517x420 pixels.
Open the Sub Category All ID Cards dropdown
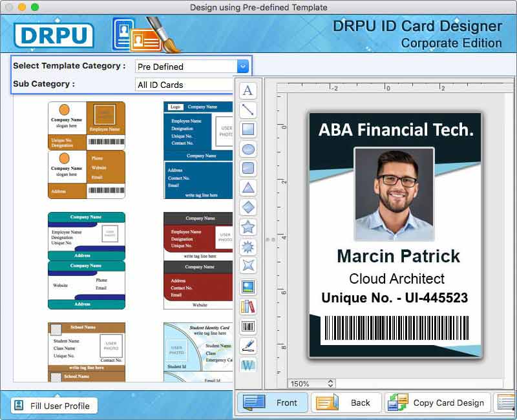[x=184, y=85]
